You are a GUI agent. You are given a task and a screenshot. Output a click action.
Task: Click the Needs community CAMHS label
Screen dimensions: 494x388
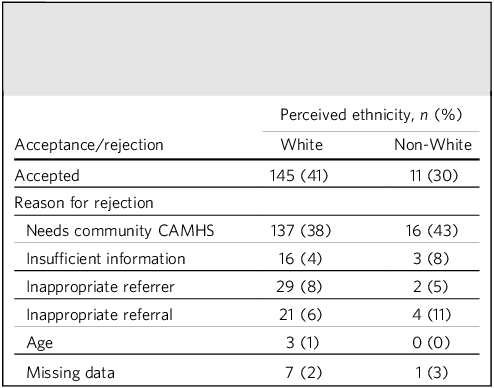pos(120,231)
